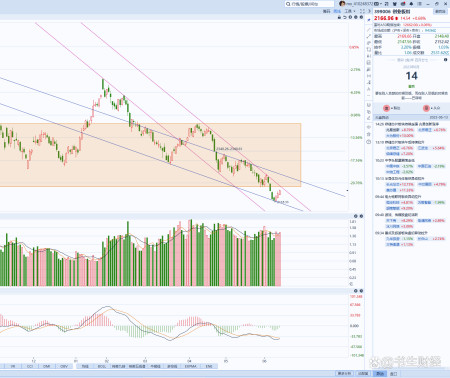Click the info icon in calendar panel
450x378 pixels.
[x=445, y=60]
